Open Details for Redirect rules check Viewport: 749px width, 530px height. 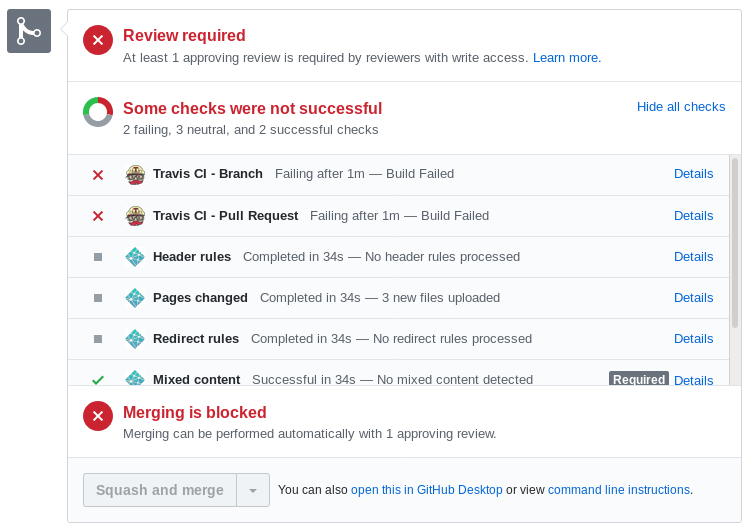[x=693, y=339]
